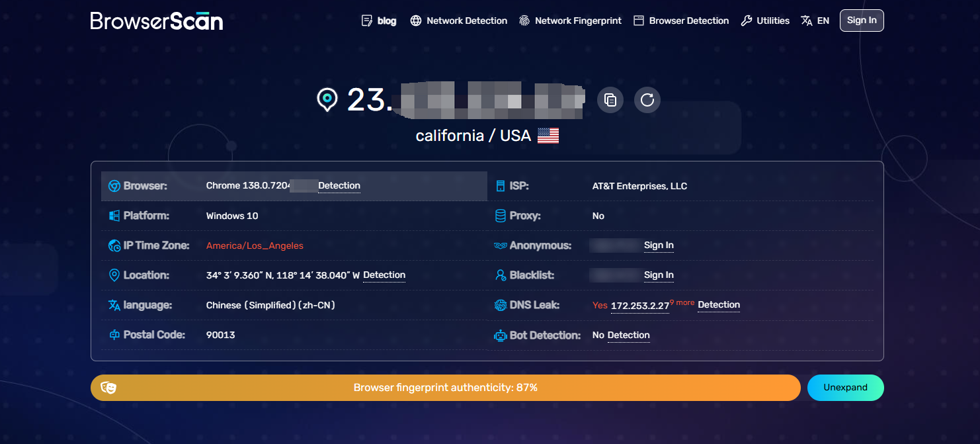
Task: Click the ISP server icon
Action: pos(500,186)
